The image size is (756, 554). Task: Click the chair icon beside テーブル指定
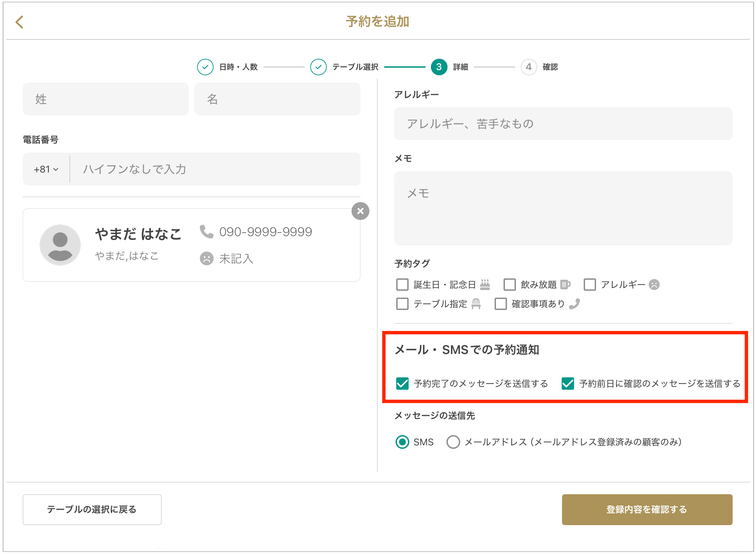[476, 304]
